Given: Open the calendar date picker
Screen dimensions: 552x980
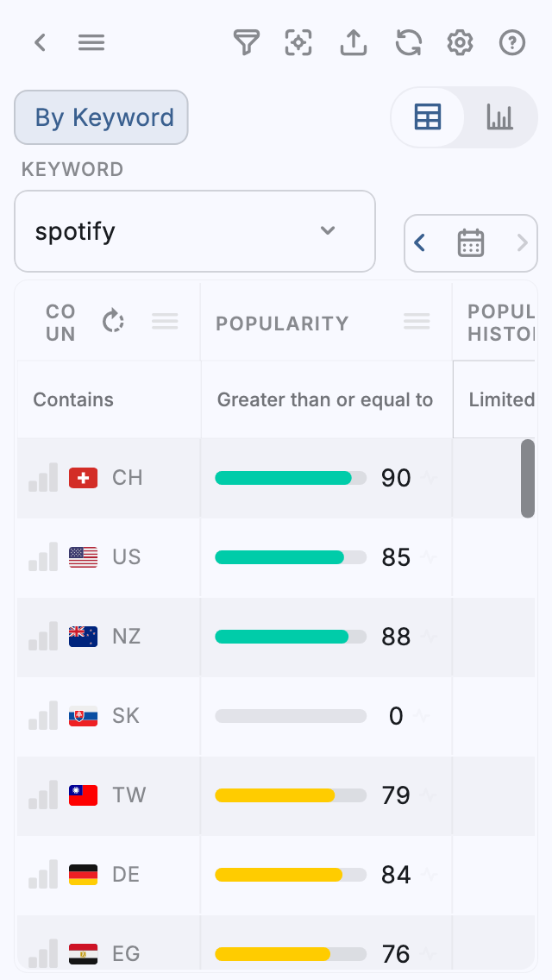Looking at the screenshot, I should 470,243.
